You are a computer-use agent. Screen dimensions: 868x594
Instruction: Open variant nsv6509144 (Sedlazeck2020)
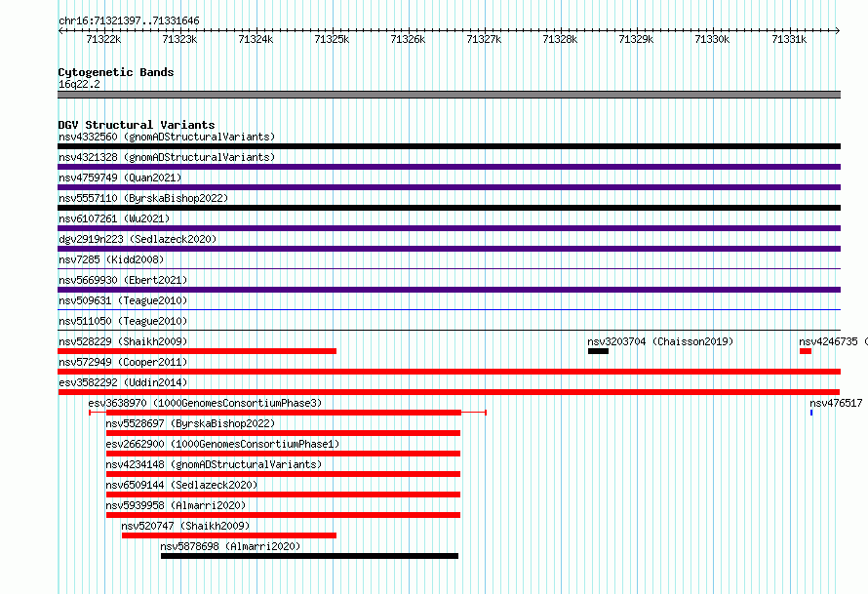click(x=181, y=485)
